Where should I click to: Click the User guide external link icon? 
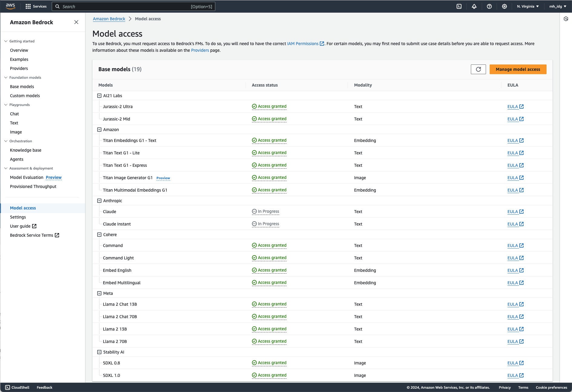tap(34, 226)
